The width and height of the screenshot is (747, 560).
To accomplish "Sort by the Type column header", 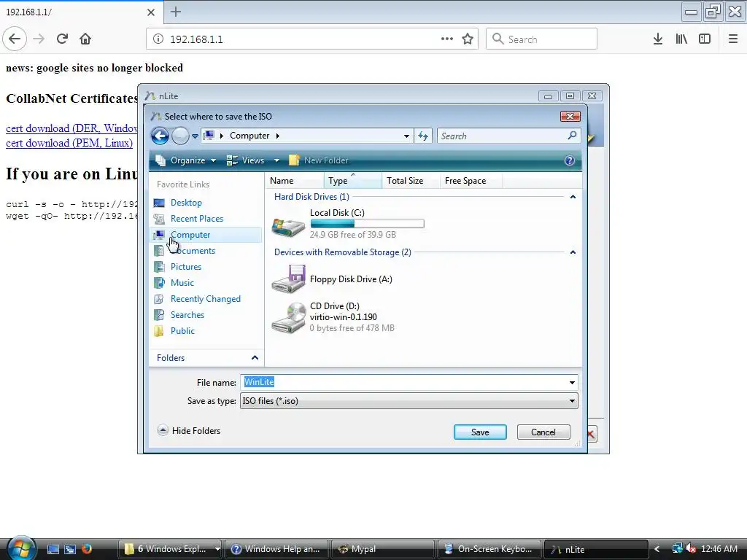I will point(352,181).
